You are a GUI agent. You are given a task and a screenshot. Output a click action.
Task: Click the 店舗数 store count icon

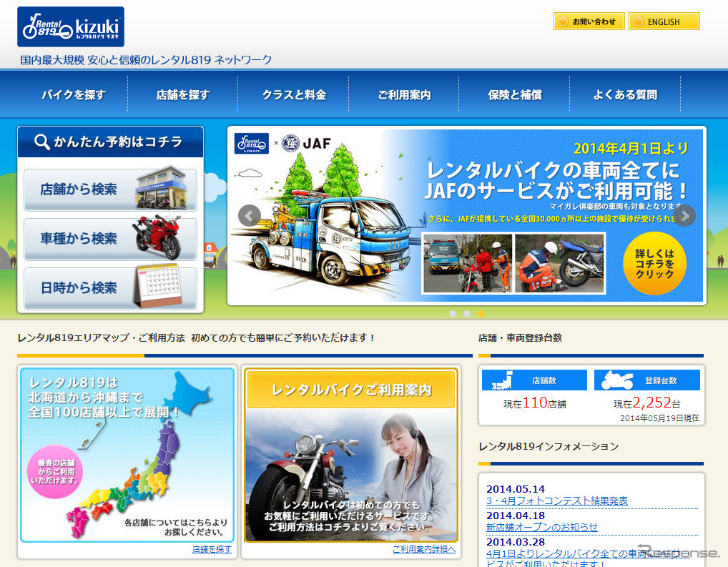(x=502, y=380)
